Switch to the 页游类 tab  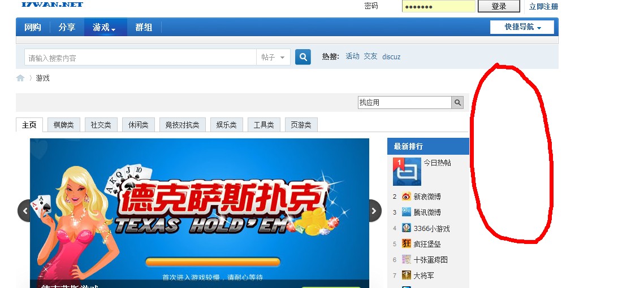[301, 125]
